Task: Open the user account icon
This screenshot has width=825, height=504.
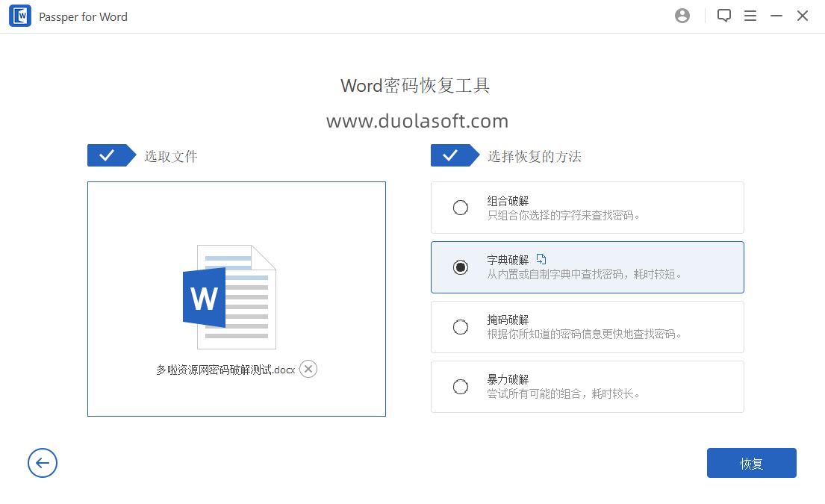Action: [682, 16]
